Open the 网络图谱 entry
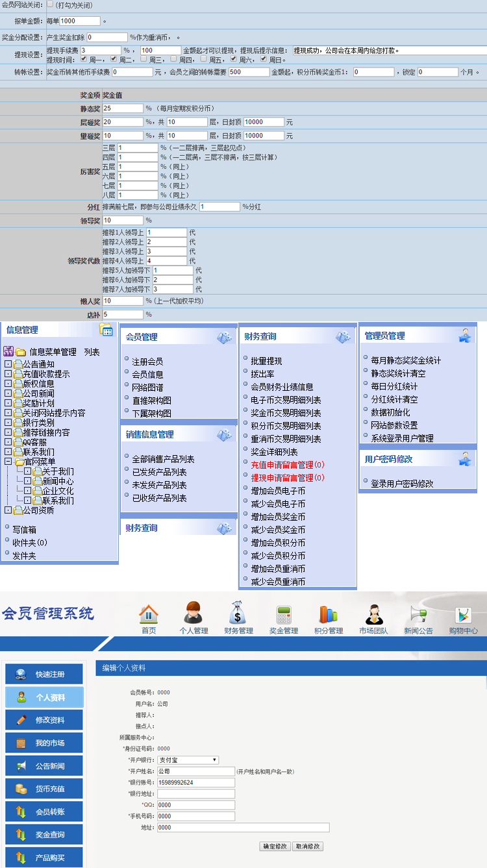The height and width of the screenshot is (868, 487). click(x=147, y=388)
